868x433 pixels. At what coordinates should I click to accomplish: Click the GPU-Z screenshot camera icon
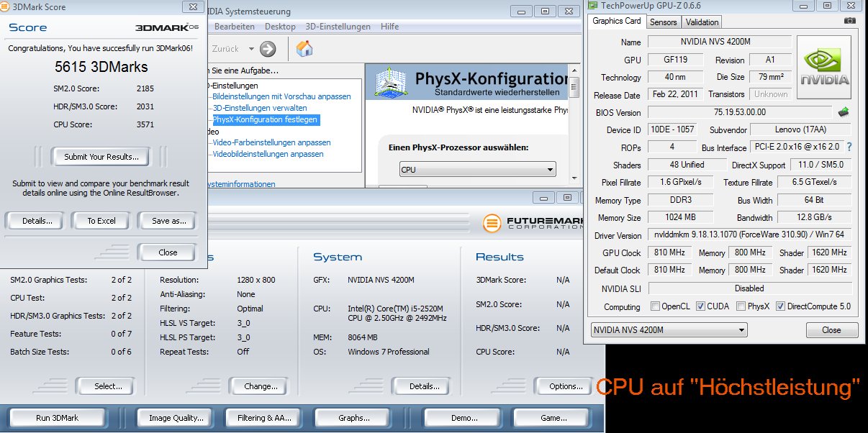tap(850, 22)
